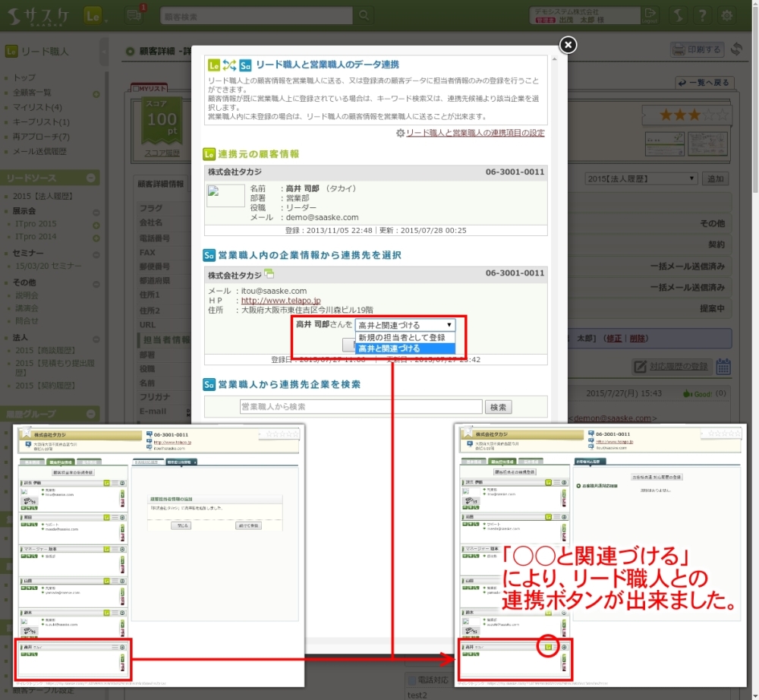Click the help question mark icon

pyautogui.click(x=704, y=15)
